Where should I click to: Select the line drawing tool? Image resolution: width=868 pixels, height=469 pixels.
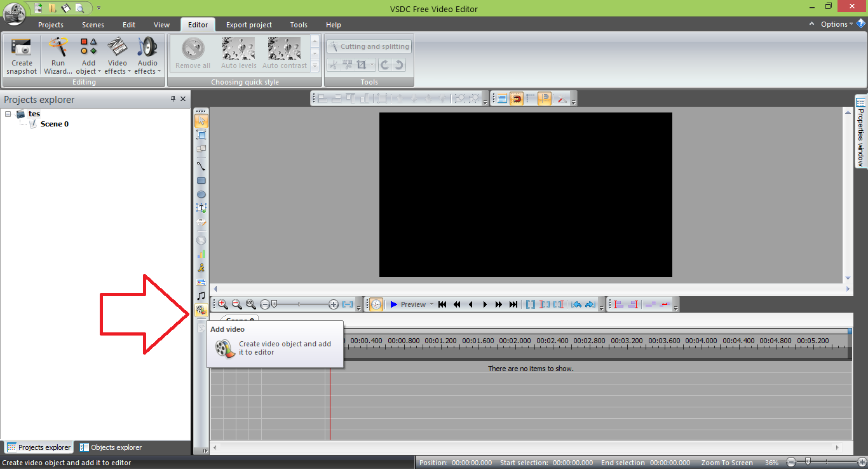click(201, 167)
